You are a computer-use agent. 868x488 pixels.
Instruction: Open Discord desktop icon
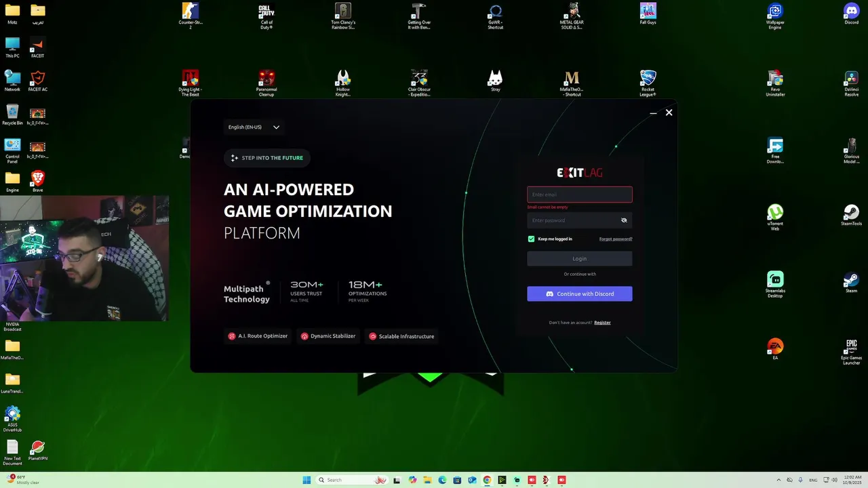(x=852, y=14)
